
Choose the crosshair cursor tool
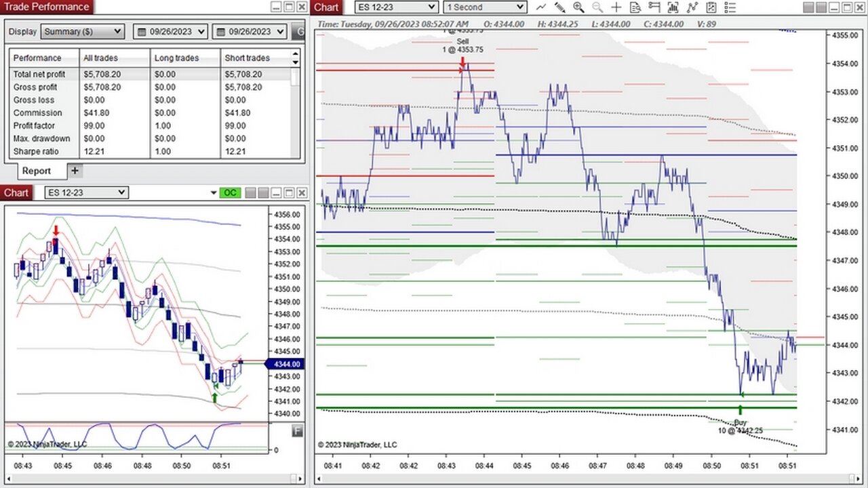tap(616, 7)
